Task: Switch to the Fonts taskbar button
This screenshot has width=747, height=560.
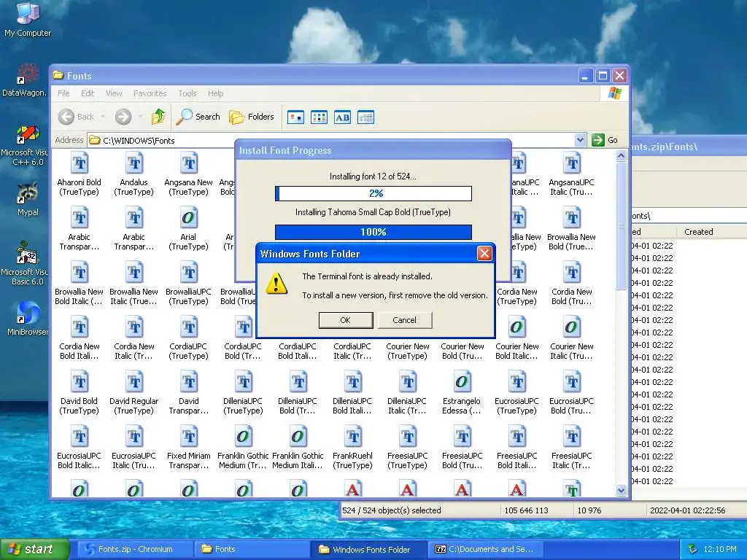Action: [252, 549]
